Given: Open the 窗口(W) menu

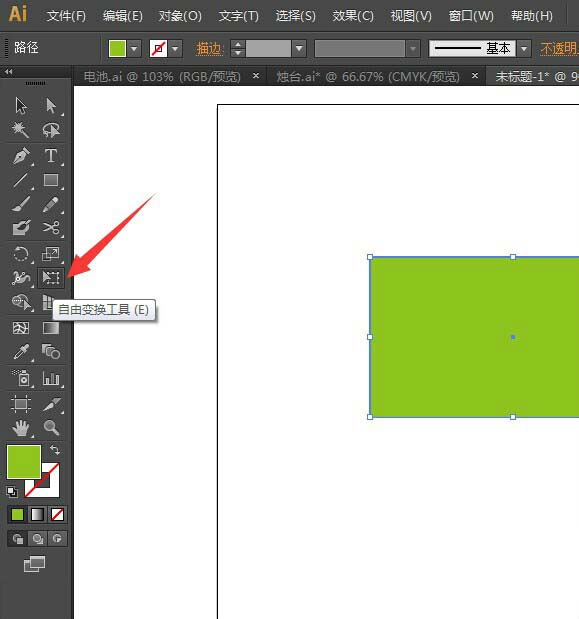Looking at the screenshot, I should (x=471, y=16).
